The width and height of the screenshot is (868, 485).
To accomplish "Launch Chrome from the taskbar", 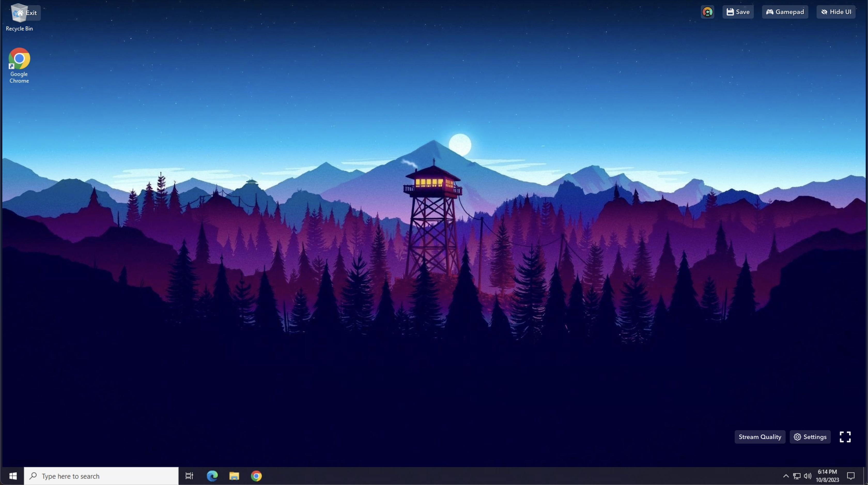I will click(x=257, y=476).
